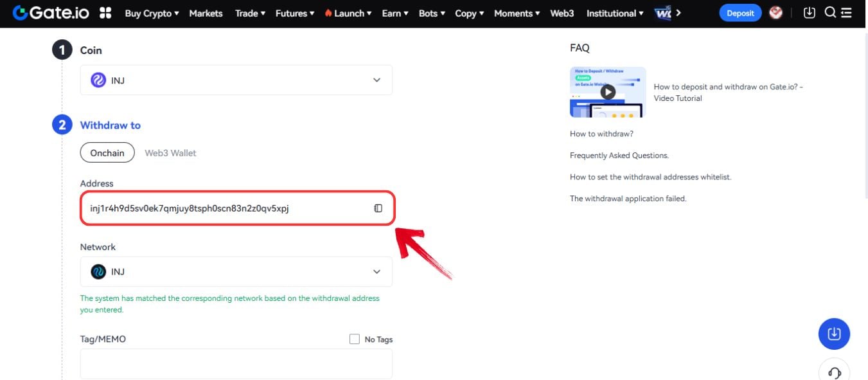Open the Launch menu with the flame icon
This screenshot has height=380, width=868.
click(x=348, y=13)
